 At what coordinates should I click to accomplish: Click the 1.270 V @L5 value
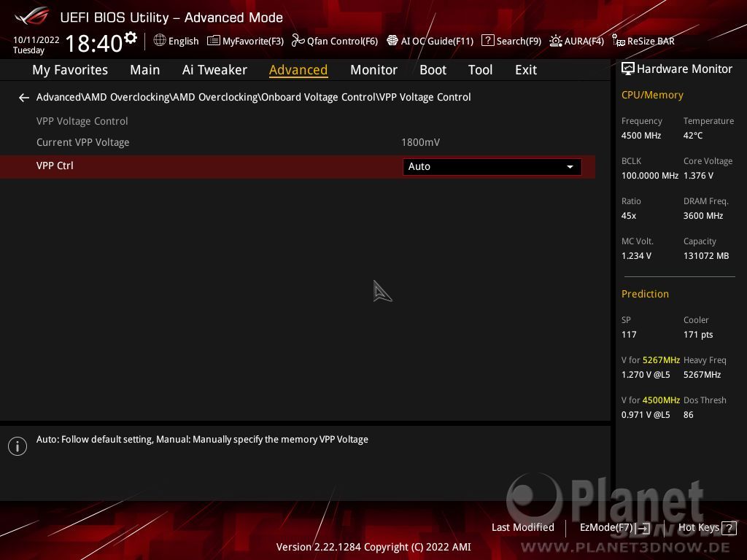[646, 375]
